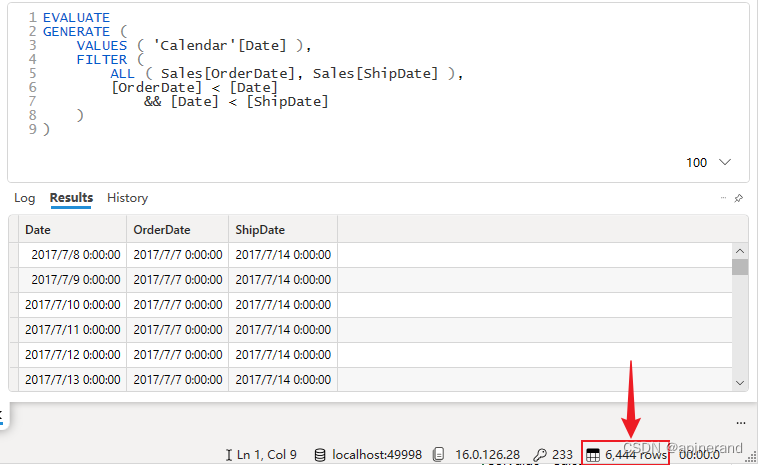Click ShipDate cell in the 2017/7/11 row
758x465 pixels.
pyautogui.click(x=283, y=330)
